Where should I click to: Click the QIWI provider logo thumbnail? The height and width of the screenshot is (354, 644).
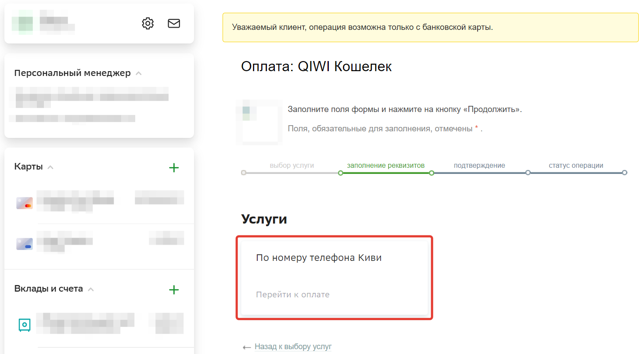[259, 122]
